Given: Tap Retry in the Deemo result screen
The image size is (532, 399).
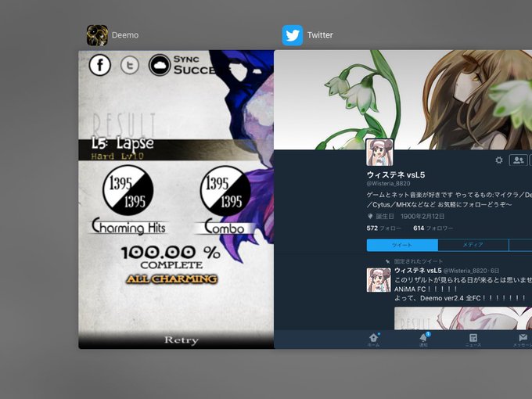Looking at the screenshot, I should 182,340.
